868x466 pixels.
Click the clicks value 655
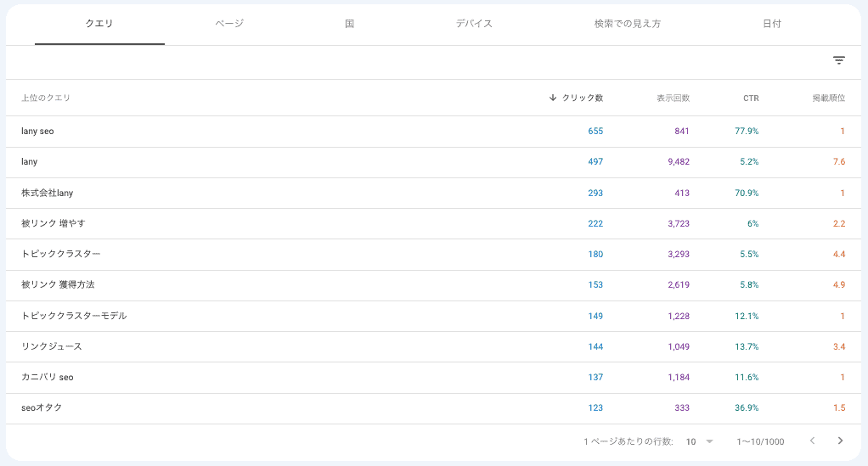point(595,132)
